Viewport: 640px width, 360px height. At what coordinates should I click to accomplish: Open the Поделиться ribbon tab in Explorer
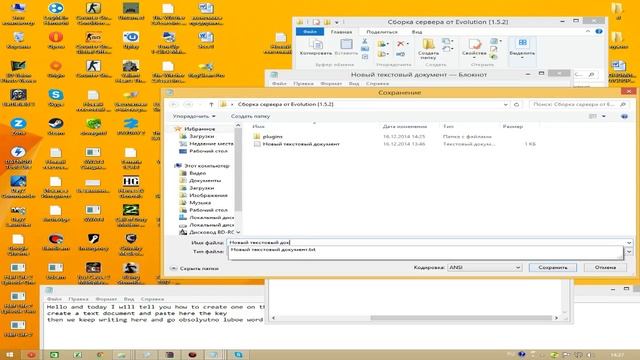382,32
